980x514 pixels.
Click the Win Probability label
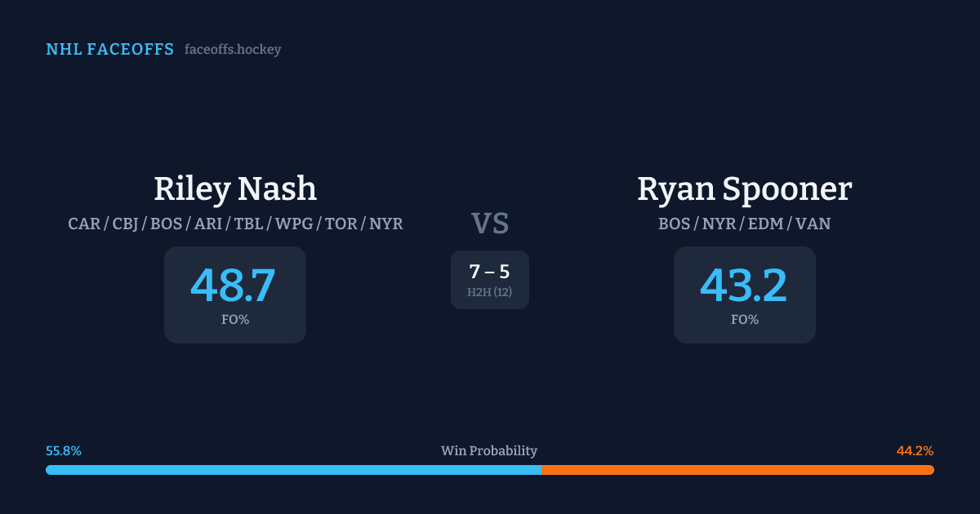pyautogui.click(x=489, y=451)
